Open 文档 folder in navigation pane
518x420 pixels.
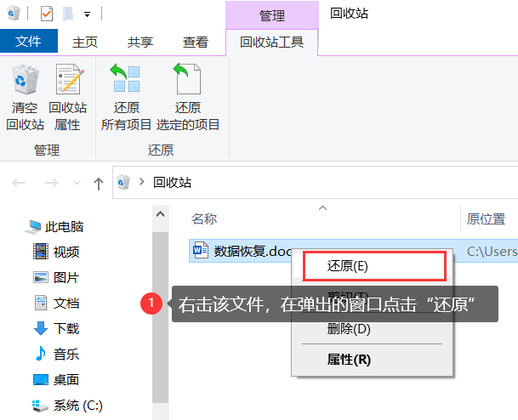pos(56,303)
